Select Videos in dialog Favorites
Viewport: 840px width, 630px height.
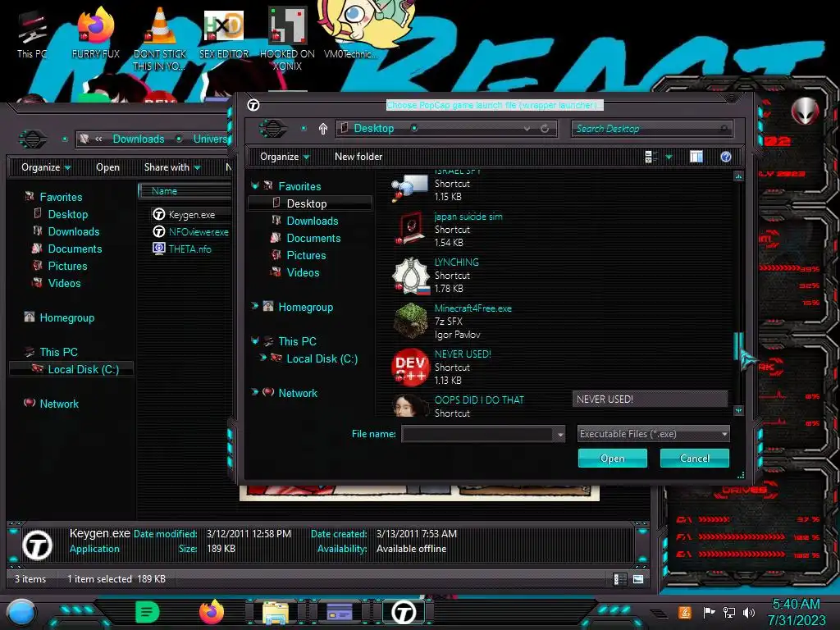click(303, 272)
